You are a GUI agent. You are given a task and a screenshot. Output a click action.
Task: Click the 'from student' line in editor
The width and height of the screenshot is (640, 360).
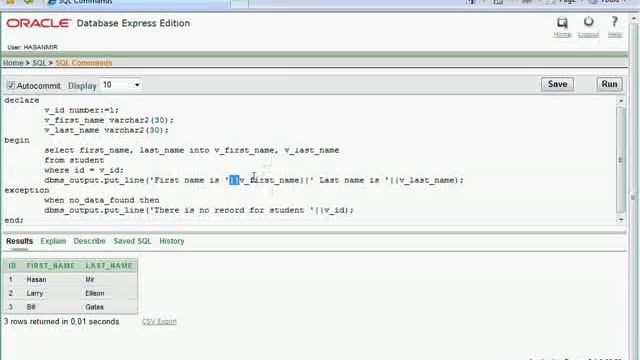point(74,160)
